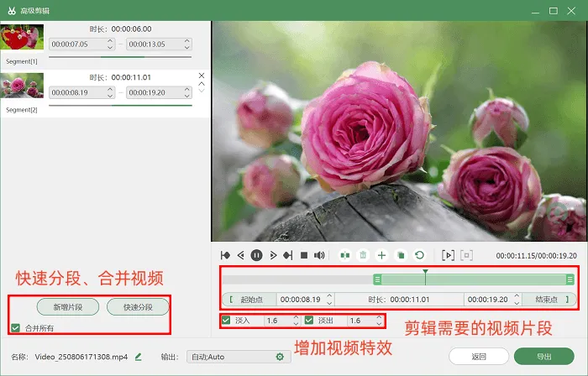Decrease Segment[2] end time in list
588x376 pixels.
tap(186, 96)
